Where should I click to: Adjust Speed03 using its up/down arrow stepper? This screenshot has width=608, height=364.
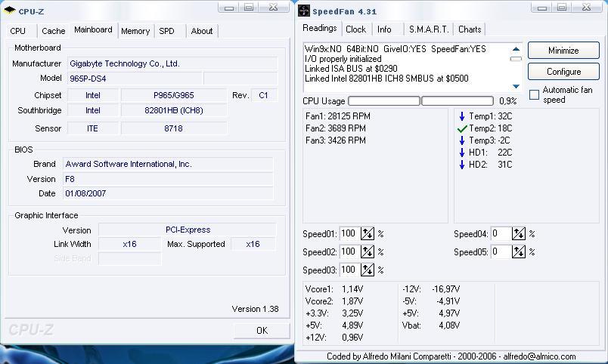pos(368,270)
